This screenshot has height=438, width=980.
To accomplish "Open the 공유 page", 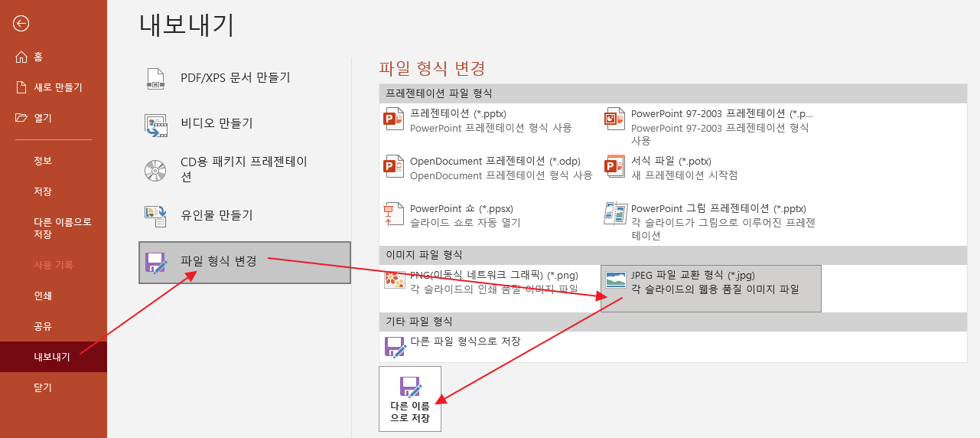I will click(x=54, y=326).
